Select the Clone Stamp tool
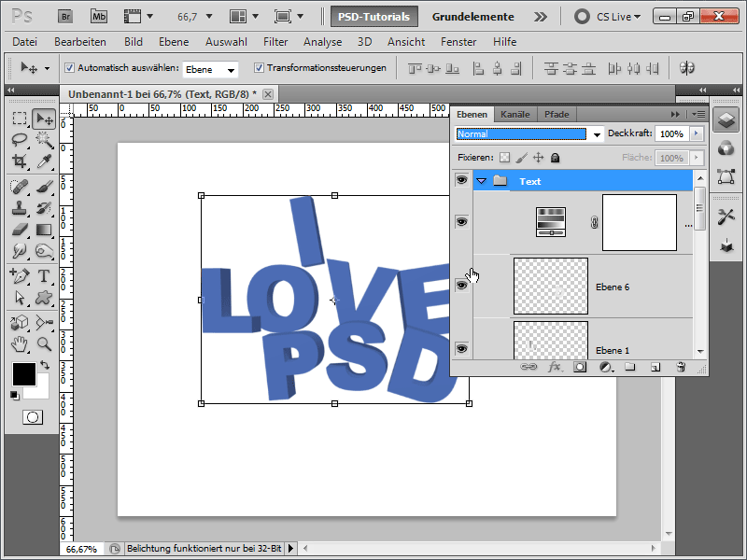The height and width of the screenshot is (560, 747). pos(20,208)
